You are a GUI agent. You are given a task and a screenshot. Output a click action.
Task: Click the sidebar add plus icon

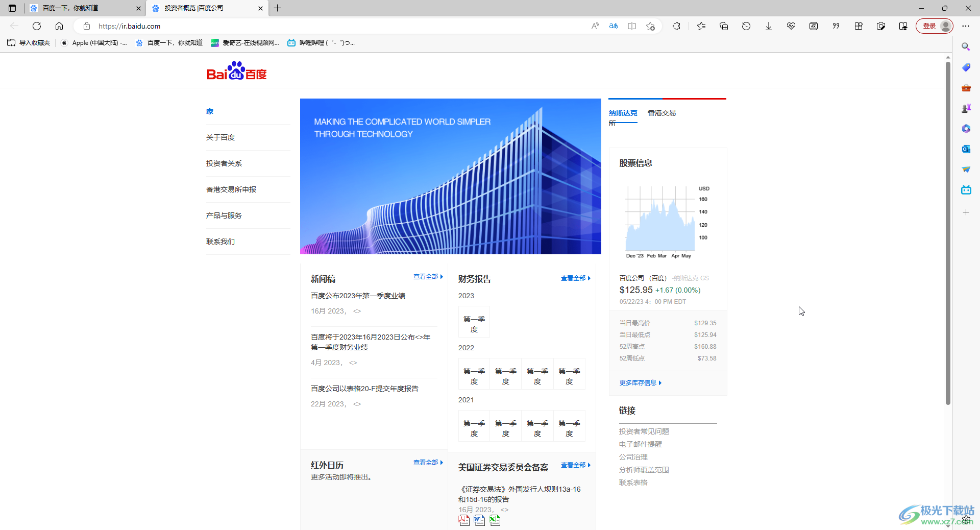(x=966, y=212)
